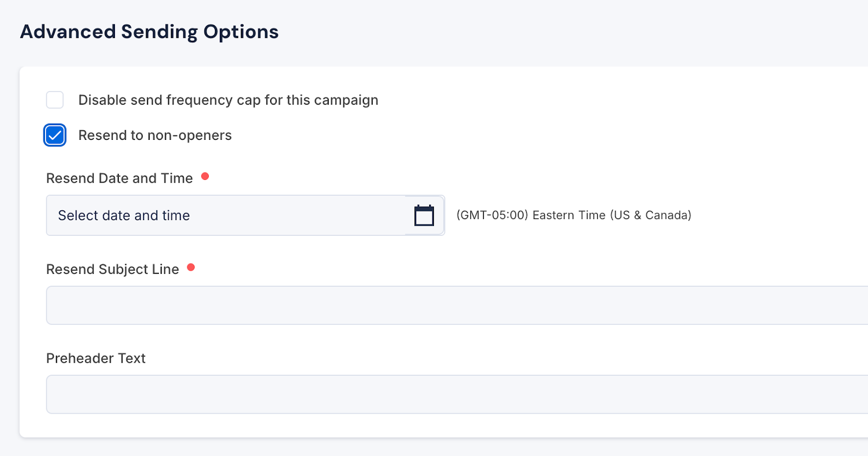Viewport: 868px width, 456px height.
Task: Focus the Preheader Text input box
Action: 456,394
